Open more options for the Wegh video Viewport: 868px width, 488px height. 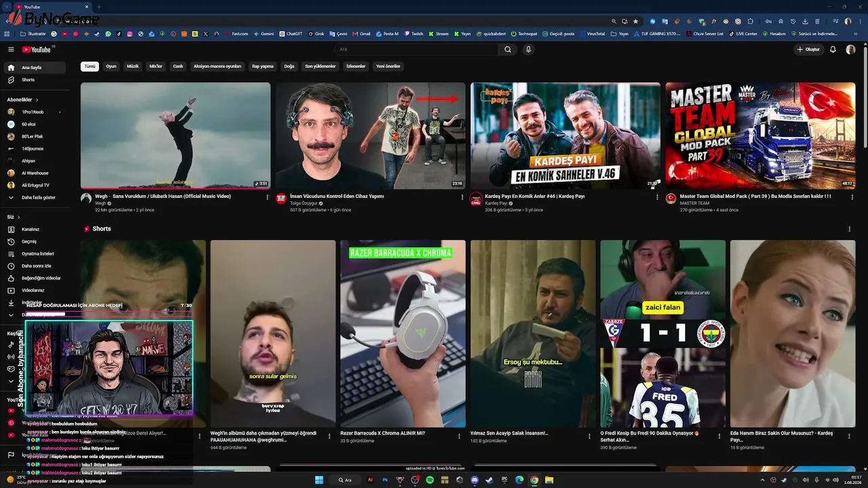(267, 197)
